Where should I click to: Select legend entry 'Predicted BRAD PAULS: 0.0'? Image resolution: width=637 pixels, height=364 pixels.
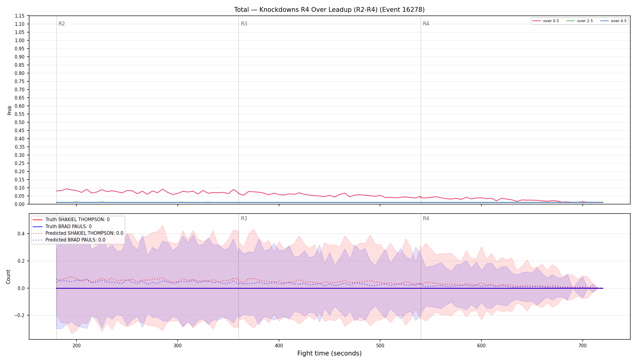[69, 240]
